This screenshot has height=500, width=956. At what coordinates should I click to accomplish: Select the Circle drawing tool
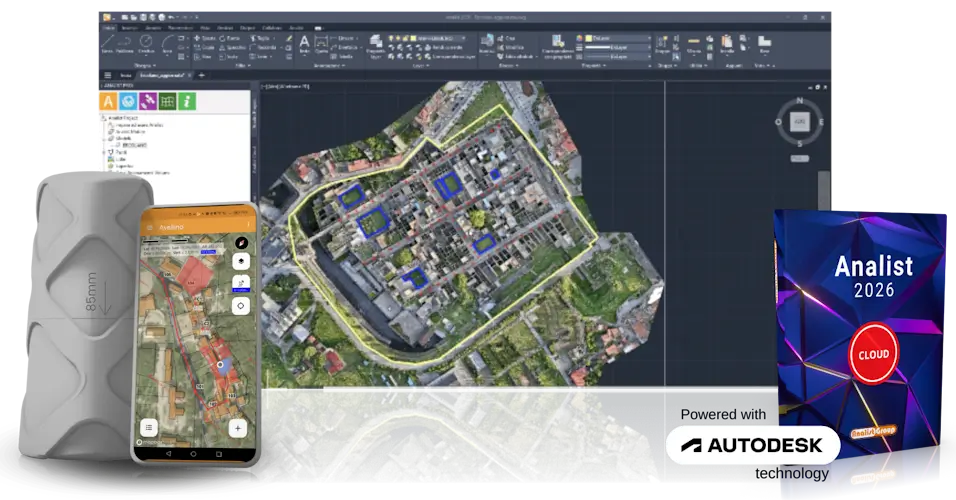(x=146, y=44)
